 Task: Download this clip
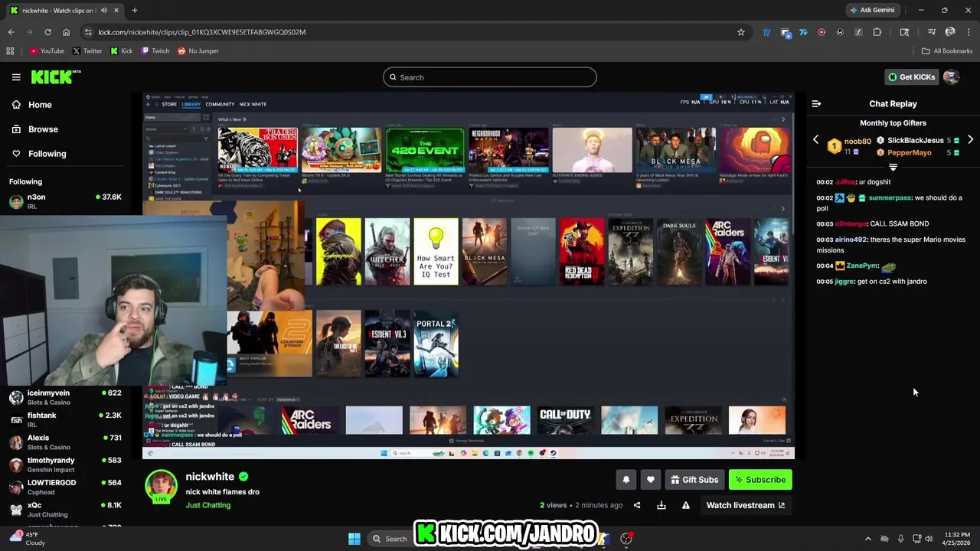[x=661, y=505]
